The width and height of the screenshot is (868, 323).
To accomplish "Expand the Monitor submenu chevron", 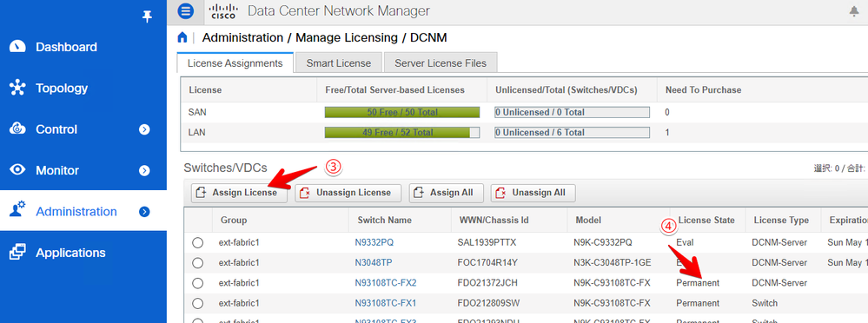I will (x=144, y=170).
